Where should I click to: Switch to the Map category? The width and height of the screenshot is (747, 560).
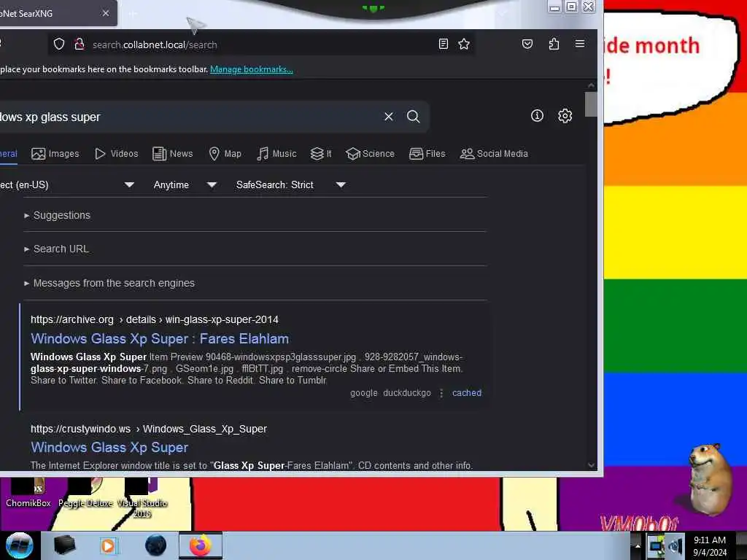(225, 154)
